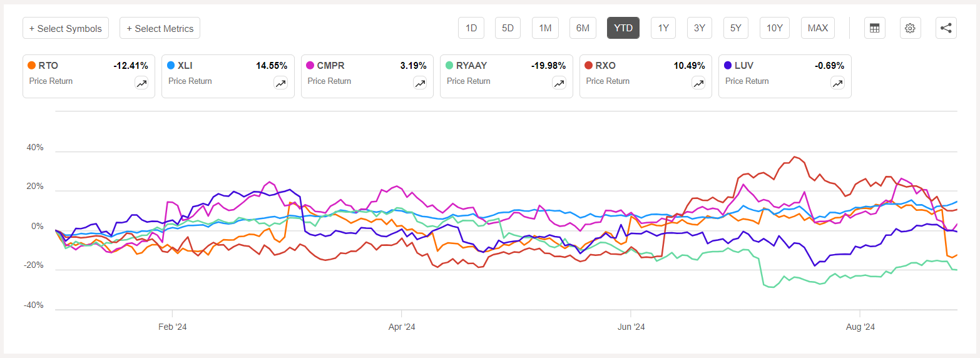Click the blue XLI color dot
This screenshot has width=980, height=358.
click(171, 65)
